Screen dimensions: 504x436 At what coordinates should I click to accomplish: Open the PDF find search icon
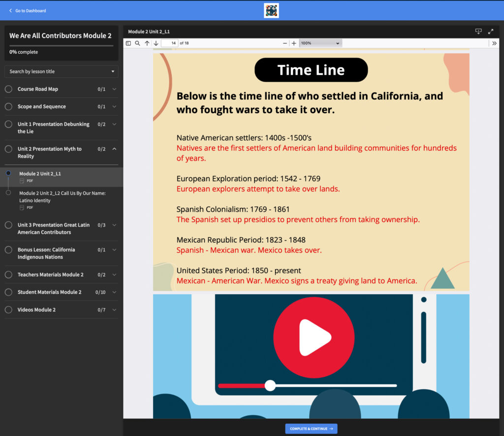click(138, 43)
